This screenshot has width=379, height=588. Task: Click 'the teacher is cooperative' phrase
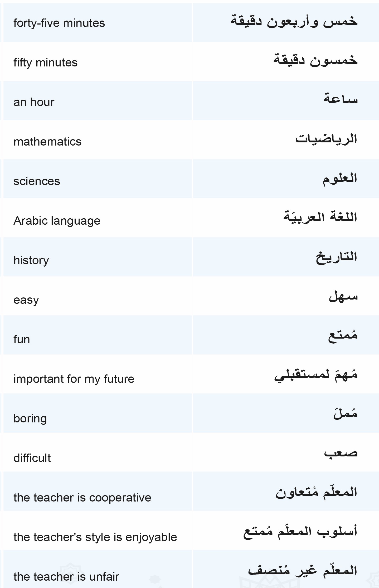click(82, 498)
